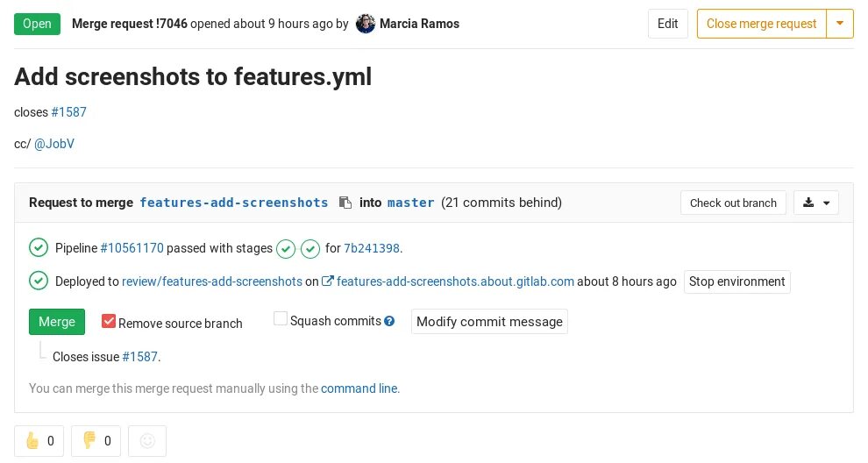Click the pipeline passed status icon
Image resolution: width=868 pixels, height=463 pixels.
click(x=39, y=248)
